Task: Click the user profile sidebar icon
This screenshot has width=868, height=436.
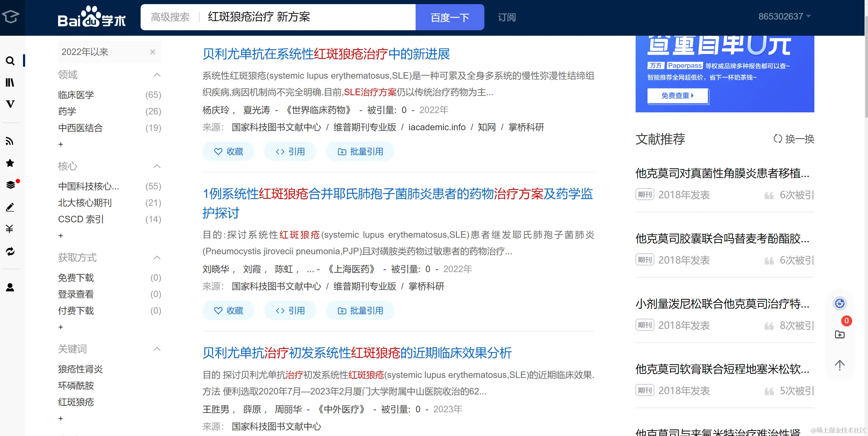Action: pyautogui.click(x=10, y=287)
